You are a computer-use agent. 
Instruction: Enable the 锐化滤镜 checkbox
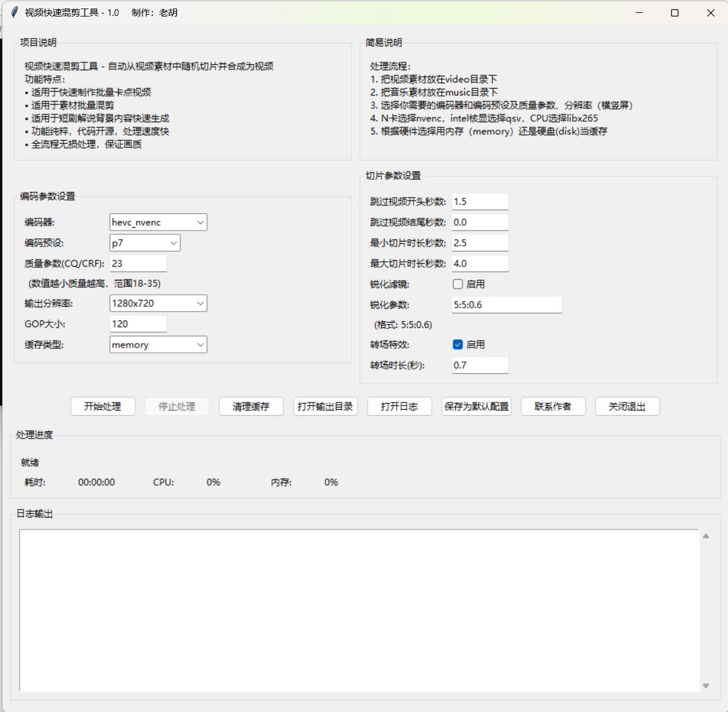pos(458,284)
